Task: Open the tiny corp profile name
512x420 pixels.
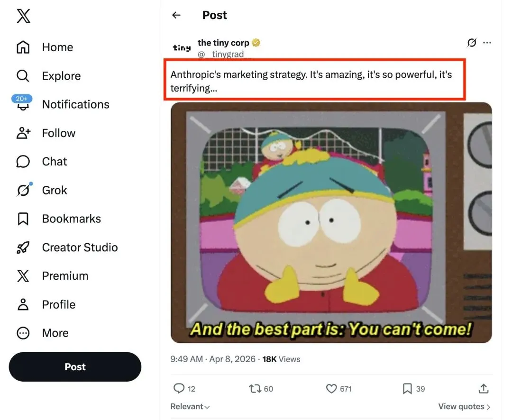Action: coord(223,43)
